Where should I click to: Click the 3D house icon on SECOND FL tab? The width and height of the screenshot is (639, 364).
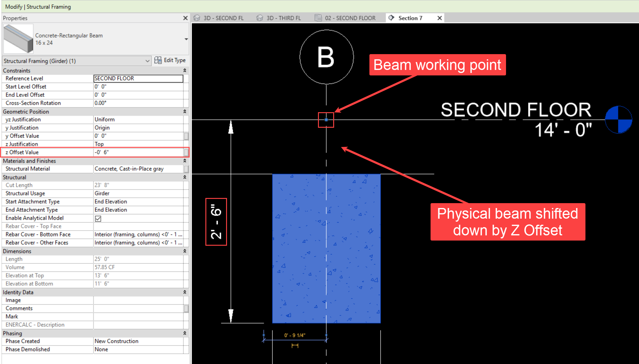pos(197,18)
